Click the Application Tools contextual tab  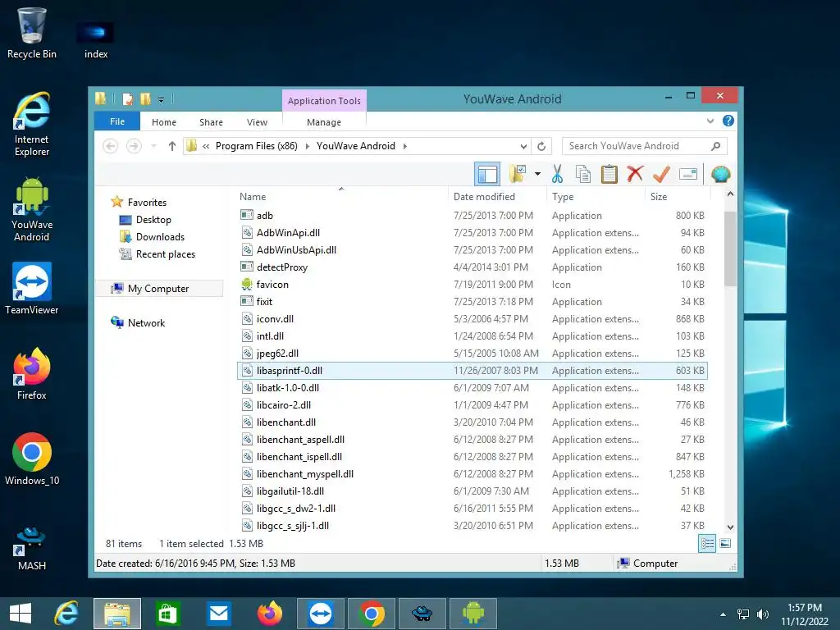click(x=324, y=101)
